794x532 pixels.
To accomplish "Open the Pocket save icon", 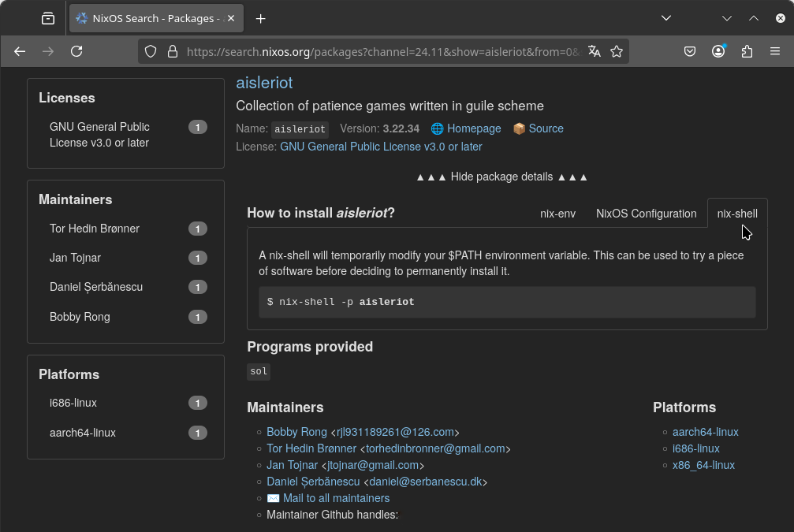I will pos(689,51).
